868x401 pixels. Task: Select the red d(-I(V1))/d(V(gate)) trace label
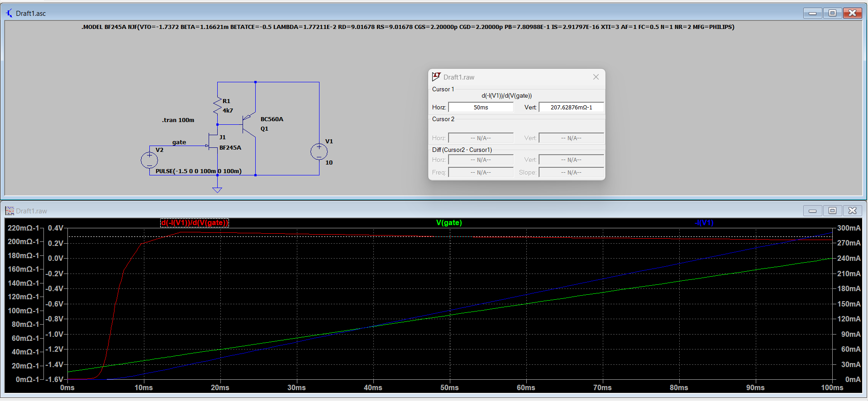click(195, 222)
